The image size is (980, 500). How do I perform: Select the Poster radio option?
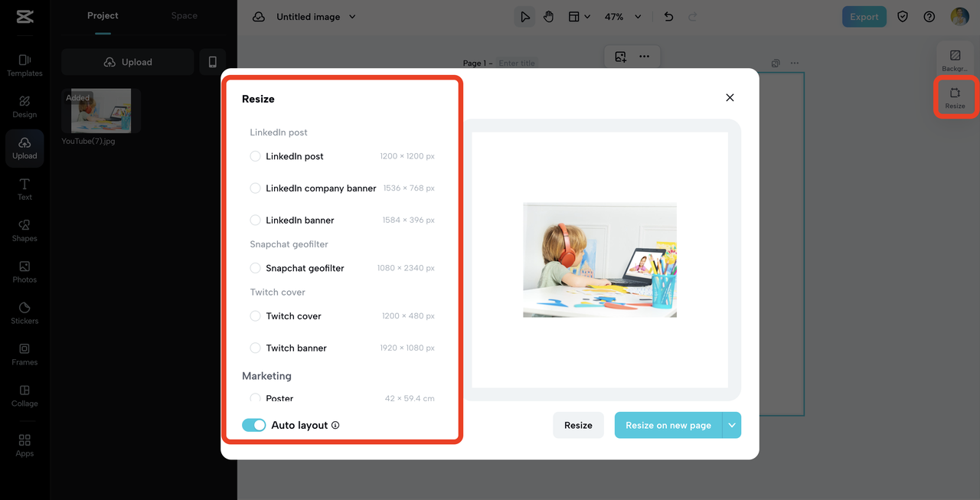[256, 398]
